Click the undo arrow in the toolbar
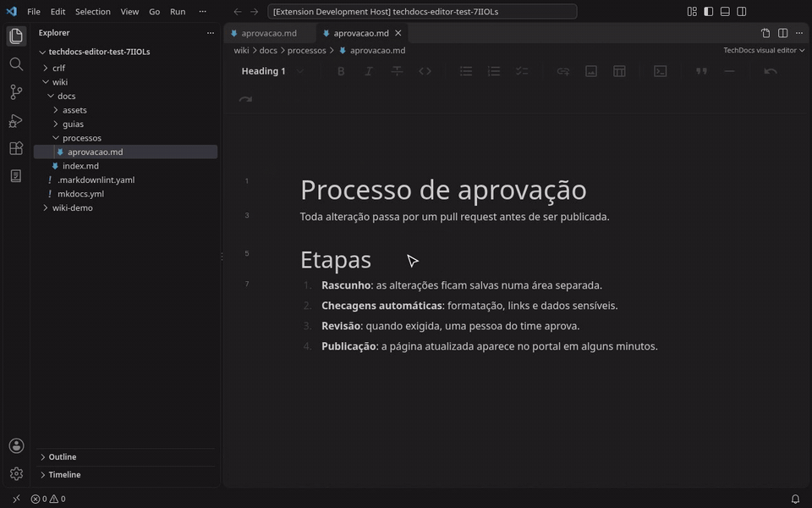The height and width of the screenshot is (508, 812). (x=771, y=71)
